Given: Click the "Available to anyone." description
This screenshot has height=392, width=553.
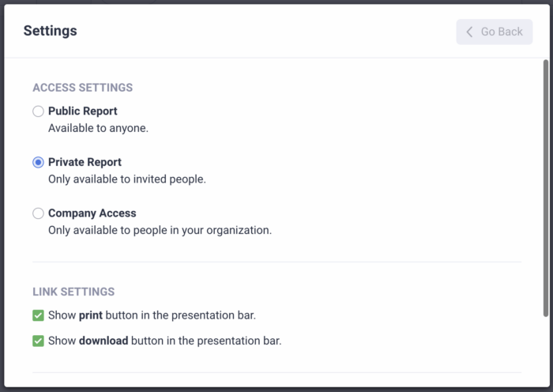Looking at the screenshot, I should click(98, 127).
